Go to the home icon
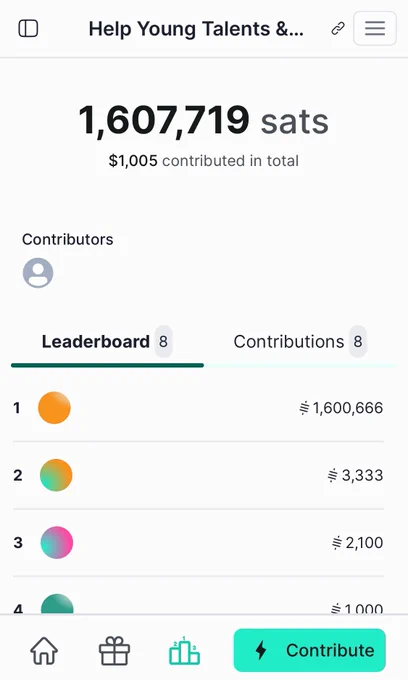This screenshot has width=408, height=680. tap(44, 651)
